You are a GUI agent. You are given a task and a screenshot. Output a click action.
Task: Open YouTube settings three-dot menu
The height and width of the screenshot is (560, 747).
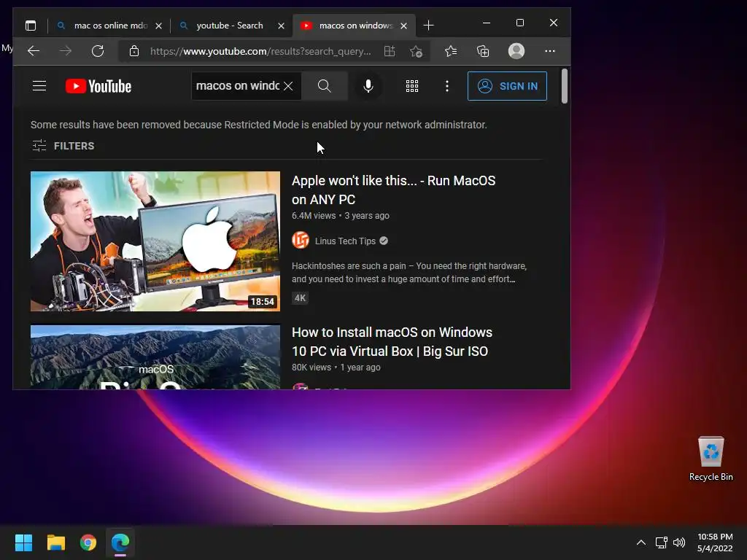447,86
